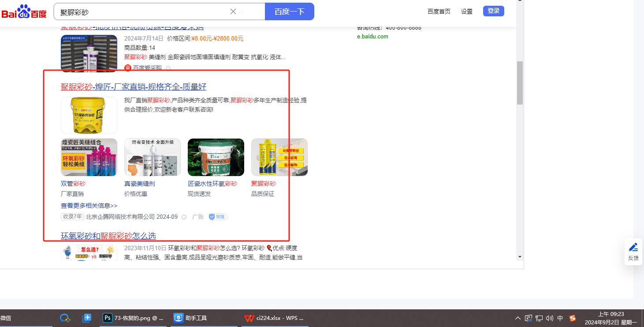
Task: Click the network tray icon
Action: (539, 318)
